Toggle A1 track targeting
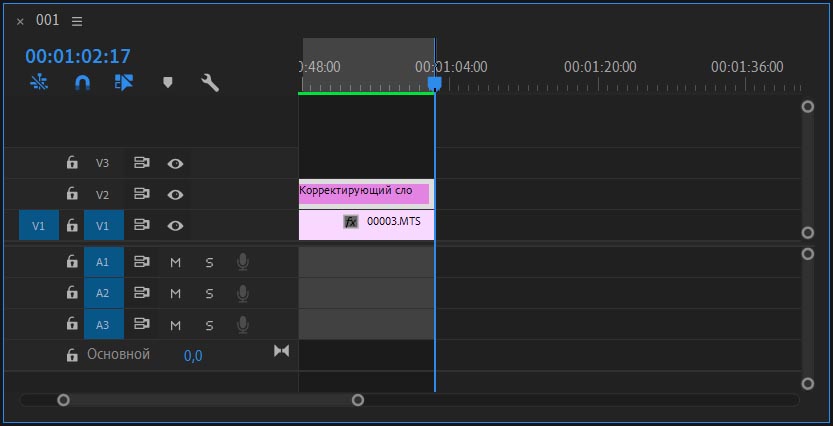This screenshot has width=833, height=426. click(x=104, y=262)
